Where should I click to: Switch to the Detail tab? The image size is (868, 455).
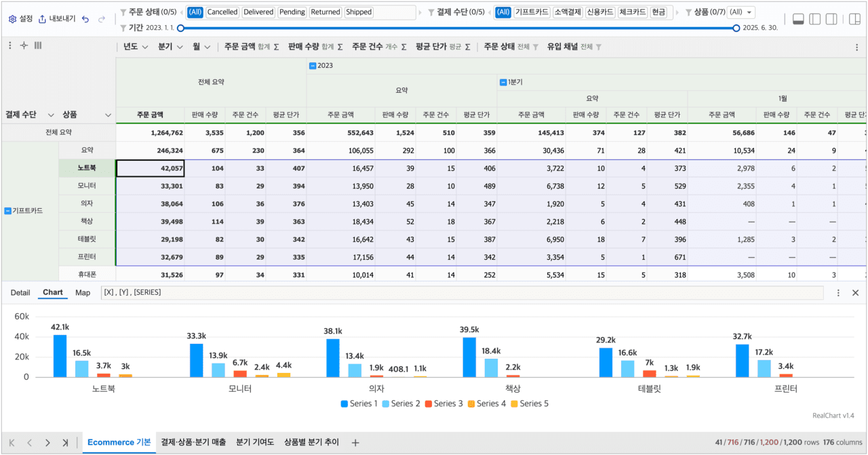[20, 292]
